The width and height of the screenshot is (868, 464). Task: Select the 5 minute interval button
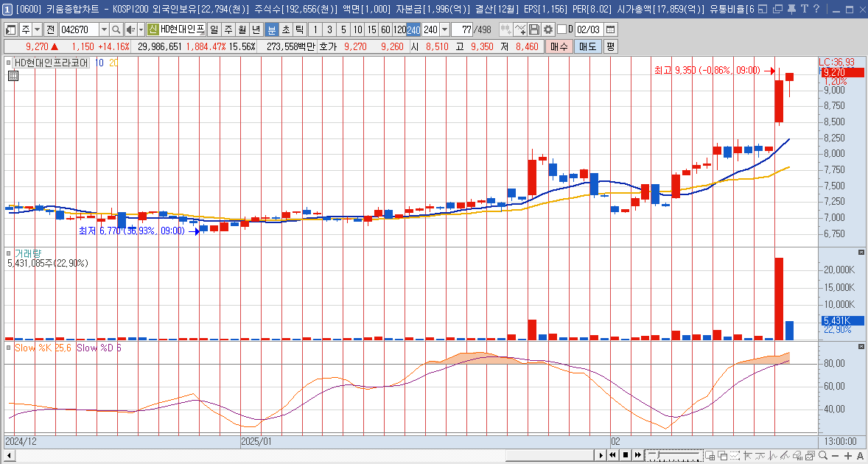point(344,29)
